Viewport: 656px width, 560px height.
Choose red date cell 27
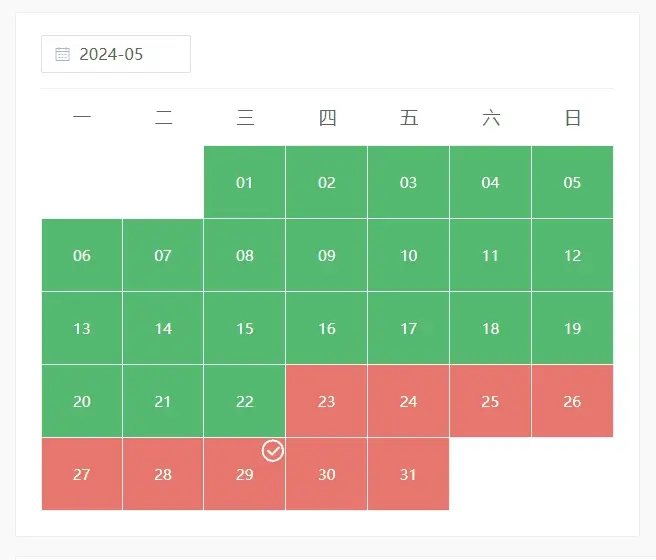point(82,474)
